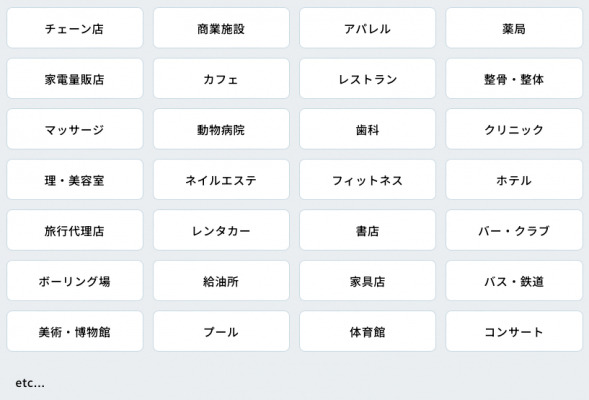Click the カフェ button
The image size is (589, 400).
click(221, 78)
